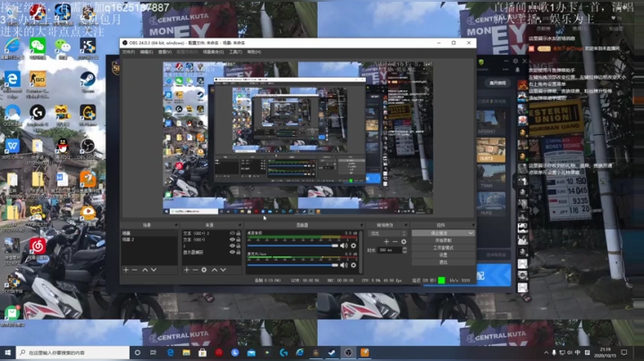The image size is (644, 361).
Task: Toggle visibility of 文本 (GDI+) 2 source
Action: click(232, 233)
